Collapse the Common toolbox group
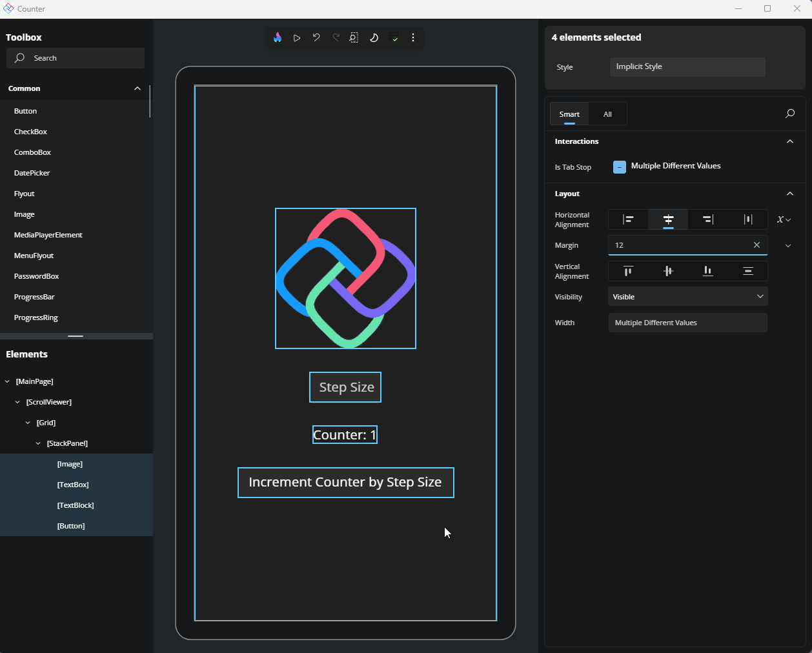 pyautogui.click(x=137, y=88)
